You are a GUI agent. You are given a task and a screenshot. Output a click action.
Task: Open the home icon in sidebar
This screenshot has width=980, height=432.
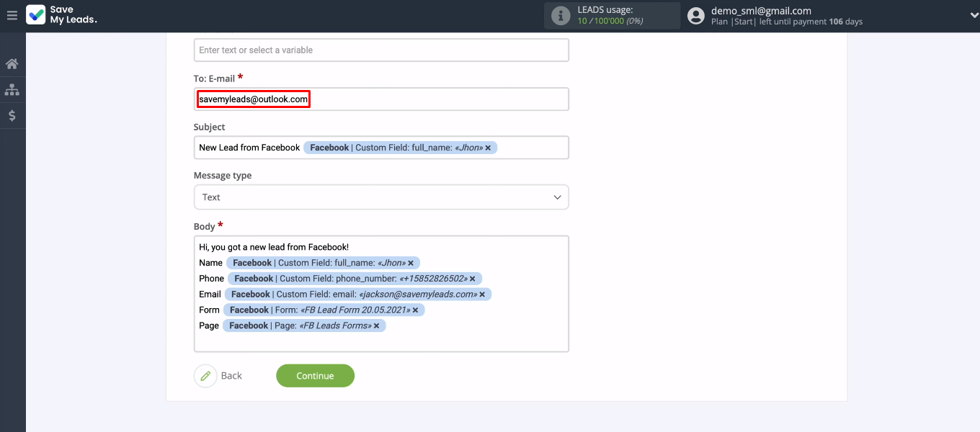(x=12, y=64)
